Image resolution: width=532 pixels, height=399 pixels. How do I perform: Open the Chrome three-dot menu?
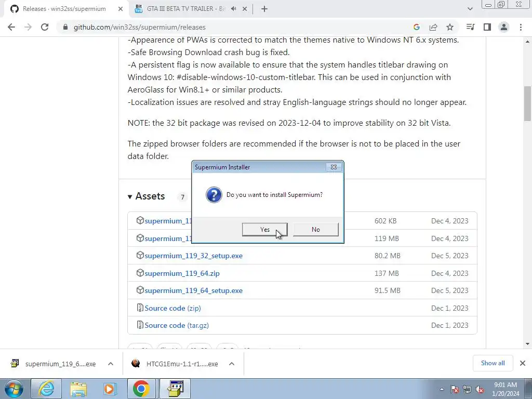[521, 27]
